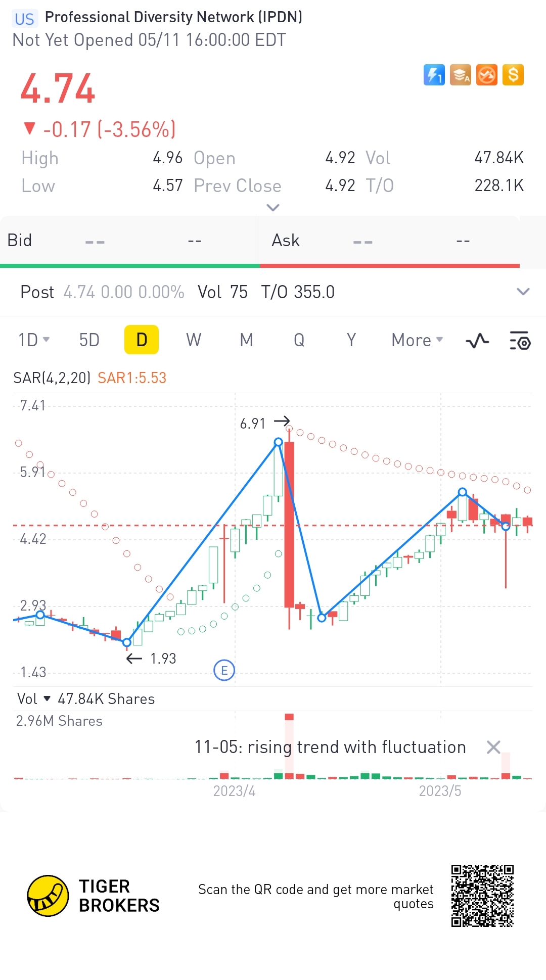Tap the yellow dollar sign icon
Image resolution: width=546 pixels, height=980 pixels.
513,75
